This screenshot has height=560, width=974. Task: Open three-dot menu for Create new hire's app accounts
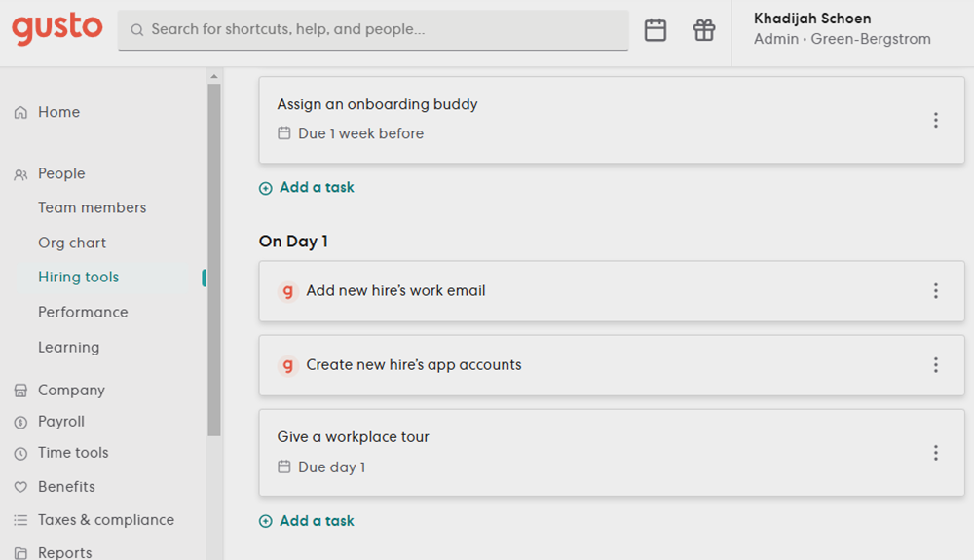click(x=935, y=365)
